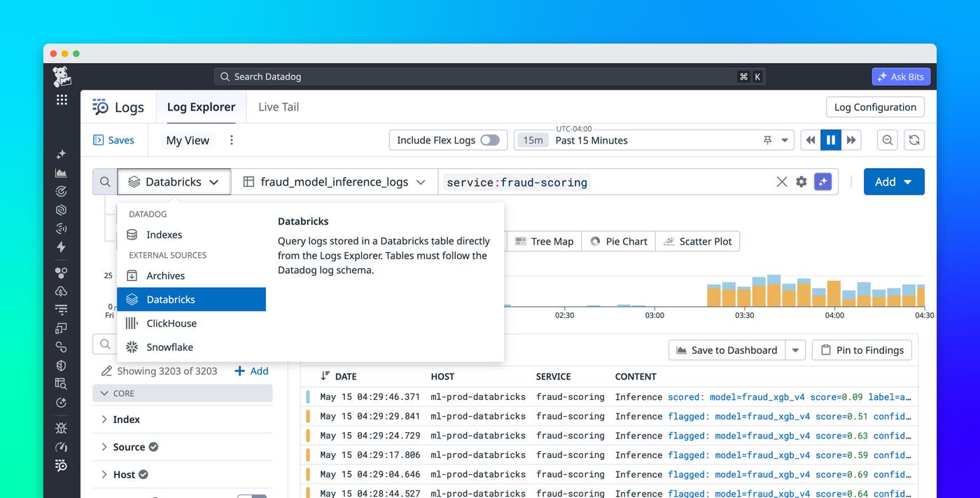Open the target-shaped sidebar icon
The height and width of the screenshot is (498, 980).
point(62,191)
